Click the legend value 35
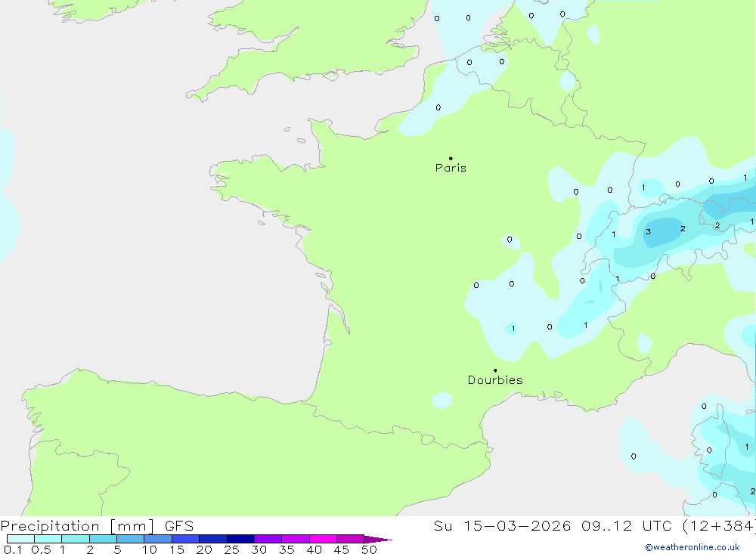This screenshot has height=554, width=756. click(x=287, y=549)
